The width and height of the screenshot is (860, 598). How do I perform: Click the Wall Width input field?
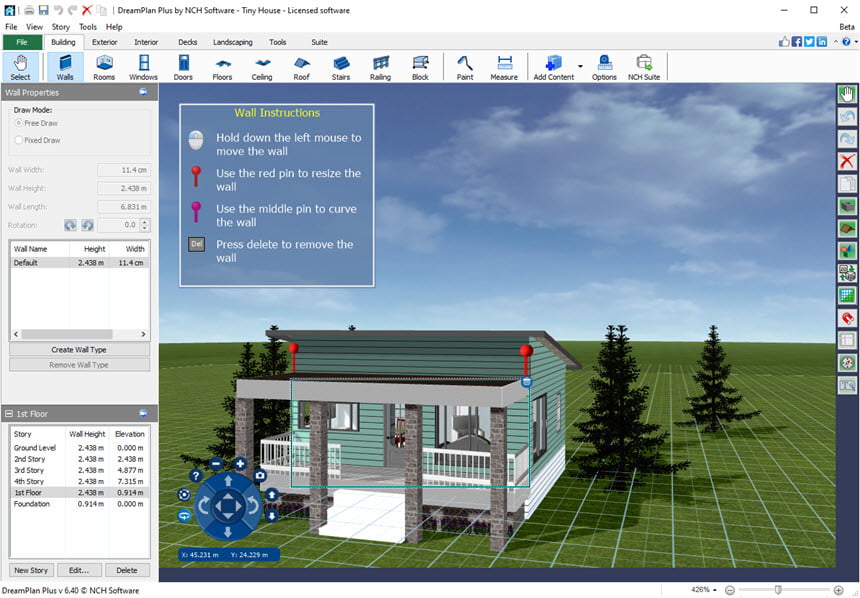tap(123, 170)
